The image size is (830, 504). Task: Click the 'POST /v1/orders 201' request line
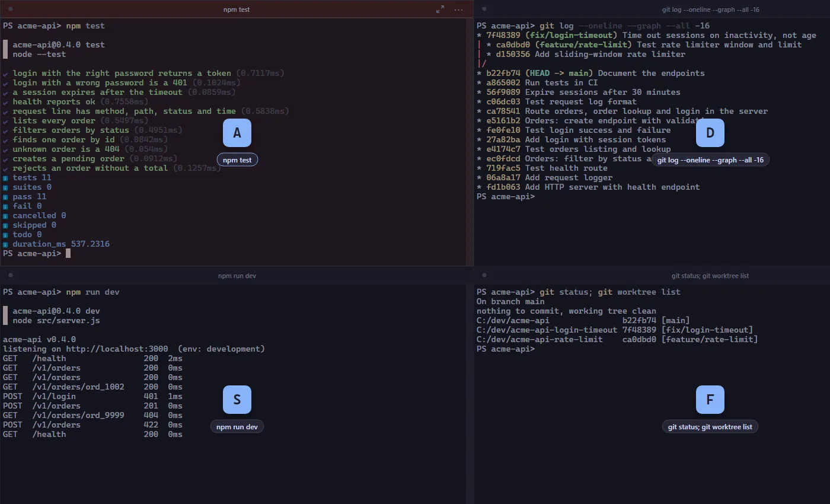click(92, 406)
